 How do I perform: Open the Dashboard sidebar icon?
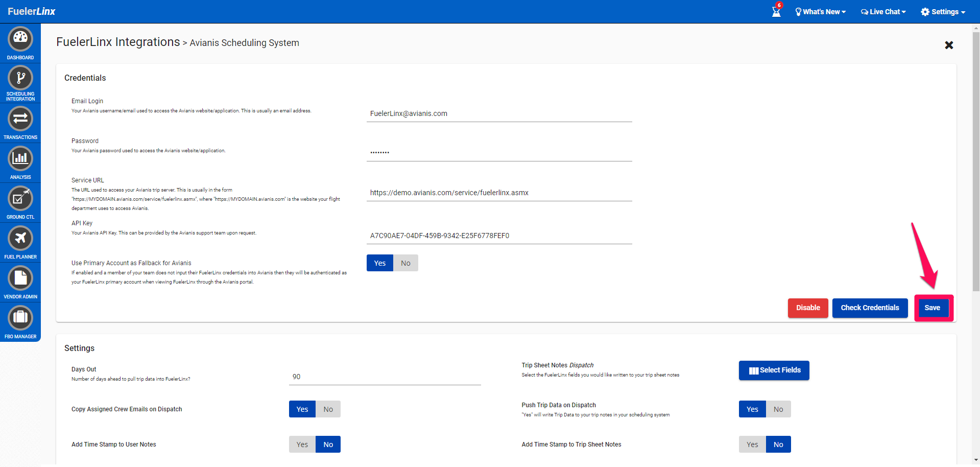(x=20, y=39)
